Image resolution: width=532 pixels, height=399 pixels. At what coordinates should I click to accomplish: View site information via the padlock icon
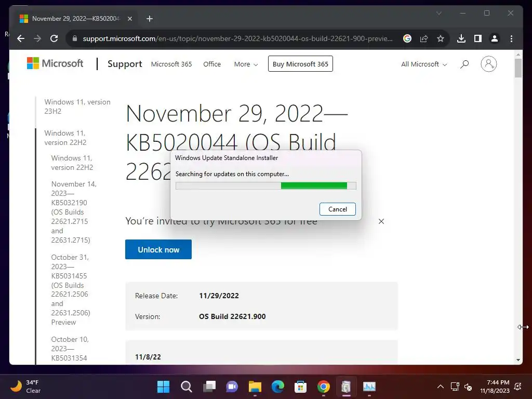pyautogui.click(x=75, y=38)
